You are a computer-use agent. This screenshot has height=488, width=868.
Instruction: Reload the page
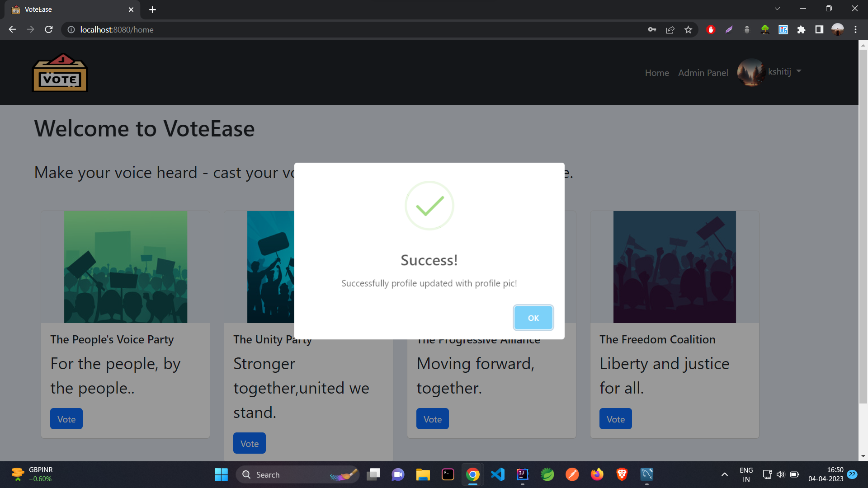click(x=49, y=30)
